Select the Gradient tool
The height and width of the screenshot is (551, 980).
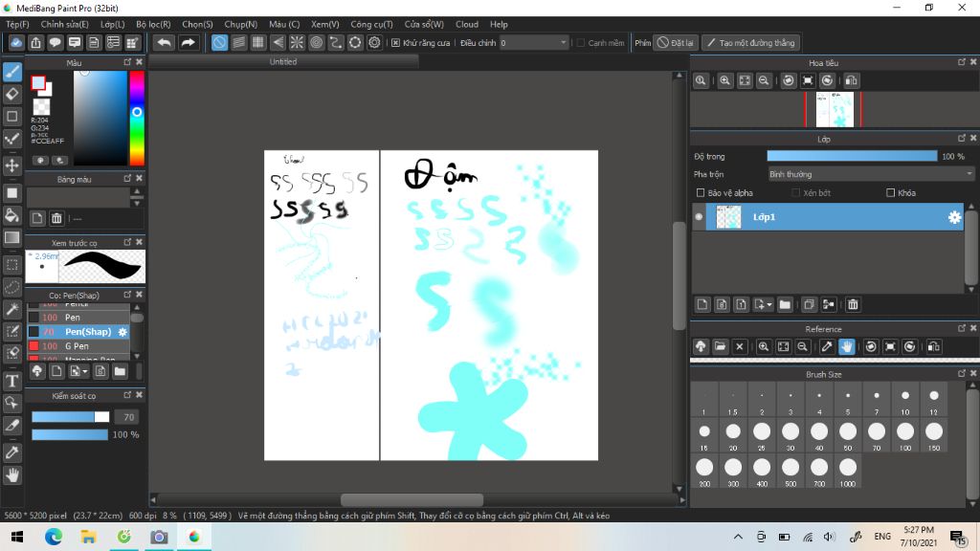[x=11, y=237]
